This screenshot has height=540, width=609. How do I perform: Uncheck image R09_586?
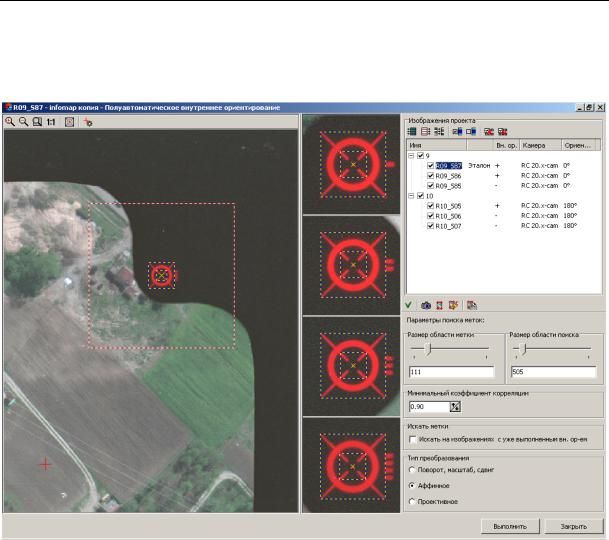pyautogui.click(x=430, y=176)
